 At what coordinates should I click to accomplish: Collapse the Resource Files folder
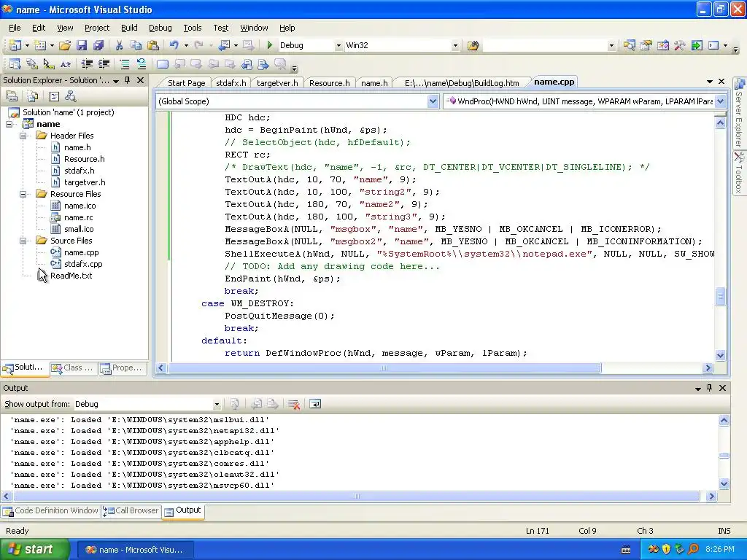pos(23,194)
